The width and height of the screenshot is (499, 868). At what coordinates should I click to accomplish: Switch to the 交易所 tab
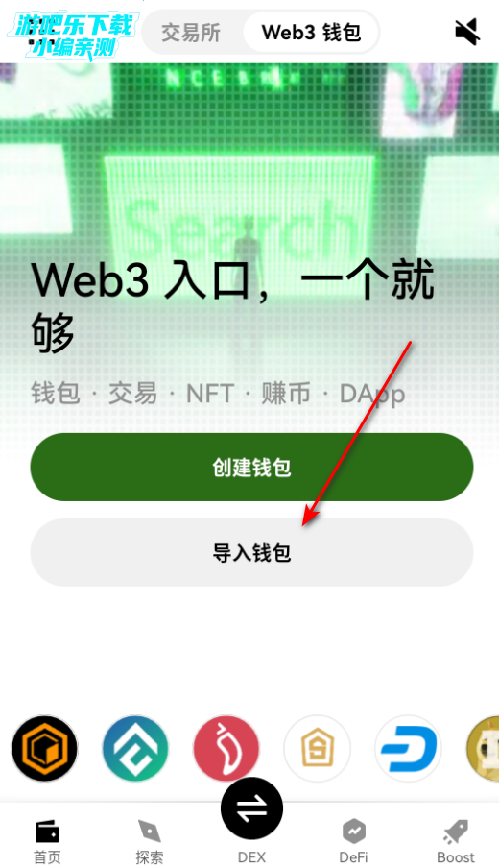[191, 33]
